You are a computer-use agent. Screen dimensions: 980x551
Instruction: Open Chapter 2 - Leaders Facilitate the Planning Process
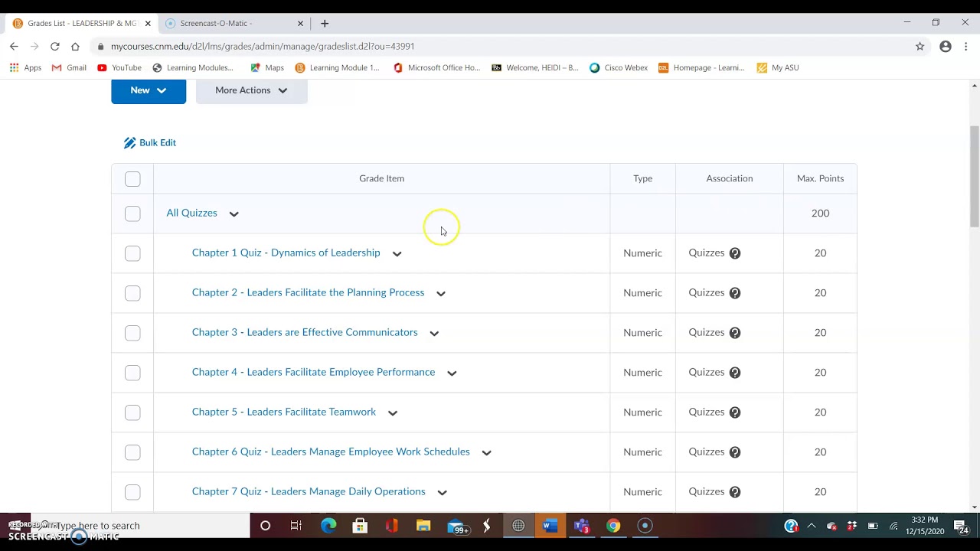pyautogui.click(x=308, y=292)
